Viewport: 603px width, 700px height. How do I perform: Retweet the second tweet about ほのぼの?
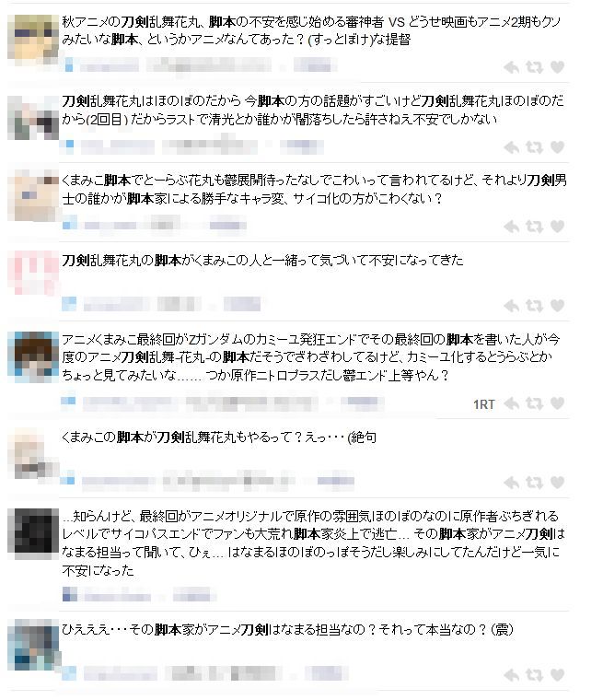point(534,146)
